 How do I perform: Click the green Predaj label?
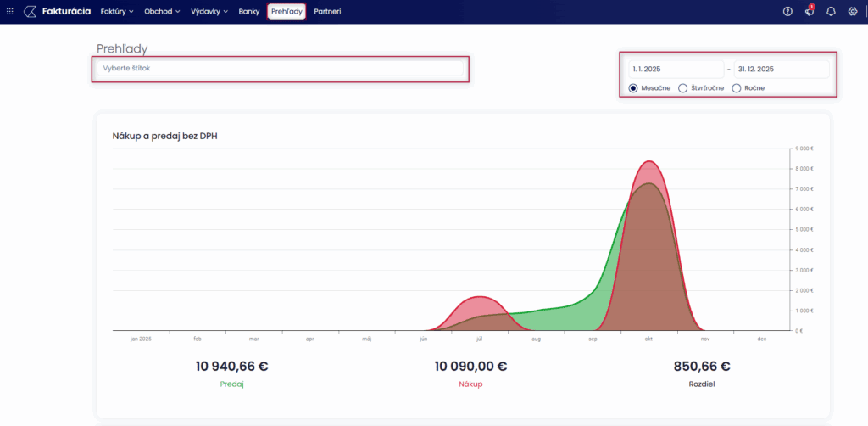[x=232, y=384]
